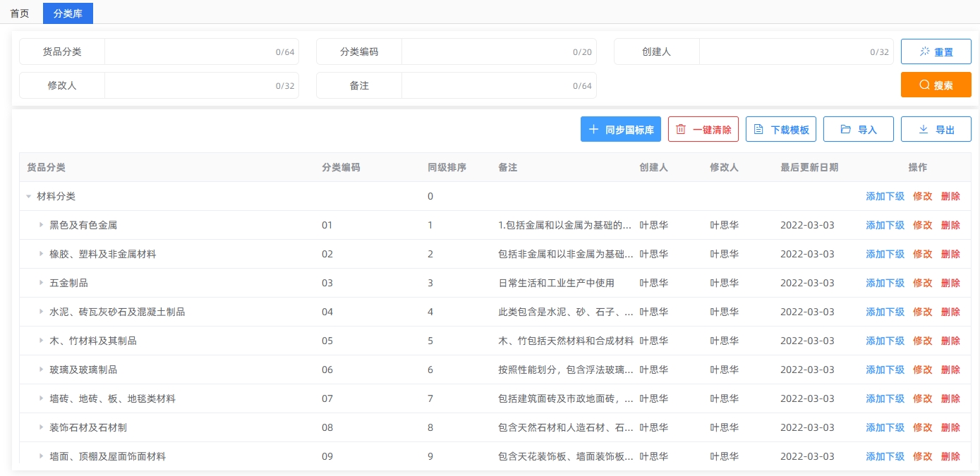Viewport: 980px width, 476px height.
Task: Click the folder icon on 导入 button
Action: (846, 130)
